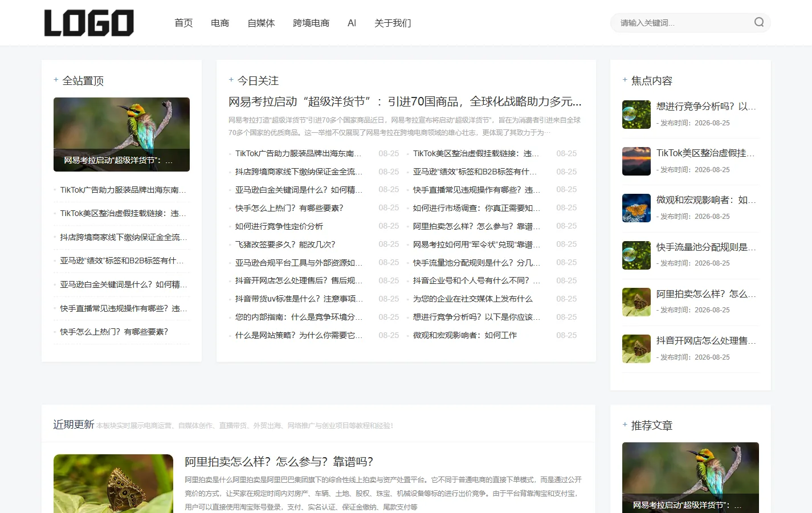812x513 pixels.
Task: Open the 今日关注 headline about 网易考拉超级洋货节
Action: [x=405, y=101]
